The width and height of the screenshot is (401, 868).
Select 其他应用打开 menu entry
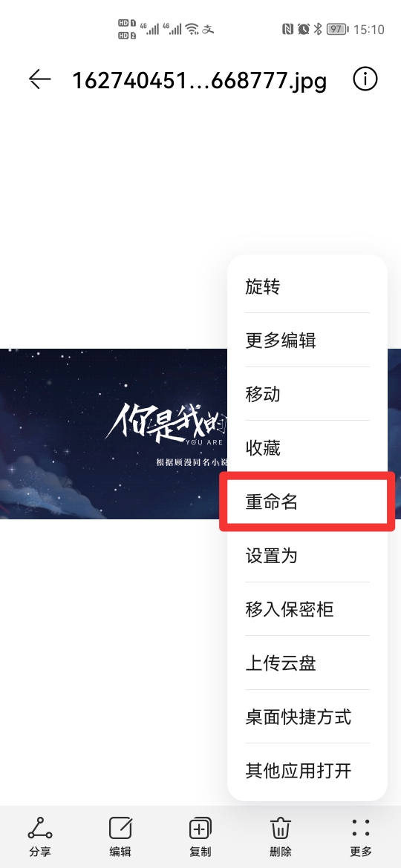pos(307,771)
